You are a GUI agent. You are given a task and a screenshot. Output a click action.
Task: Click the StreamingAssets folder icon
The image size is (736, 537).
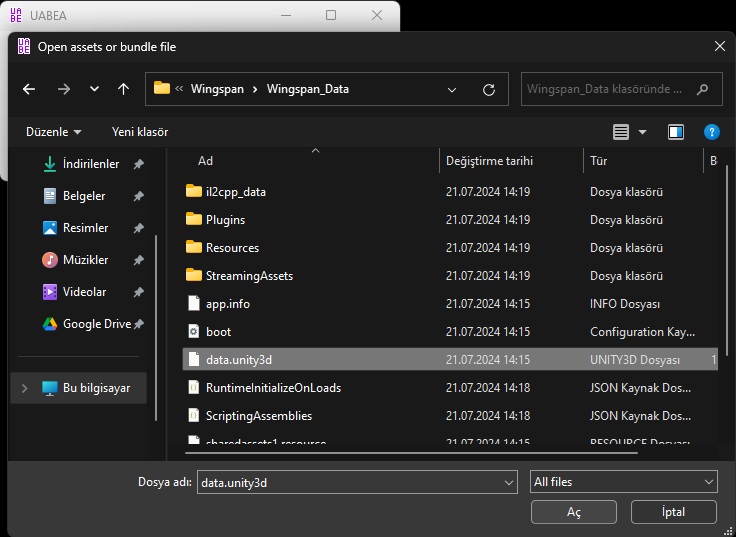194,275
